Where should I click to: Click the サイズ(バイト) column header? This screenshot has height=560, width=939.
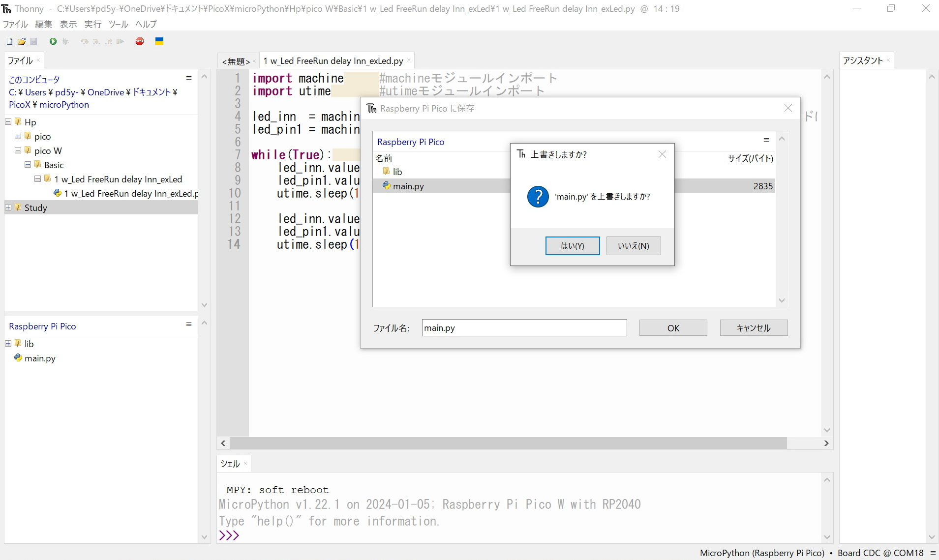[750, 158]
